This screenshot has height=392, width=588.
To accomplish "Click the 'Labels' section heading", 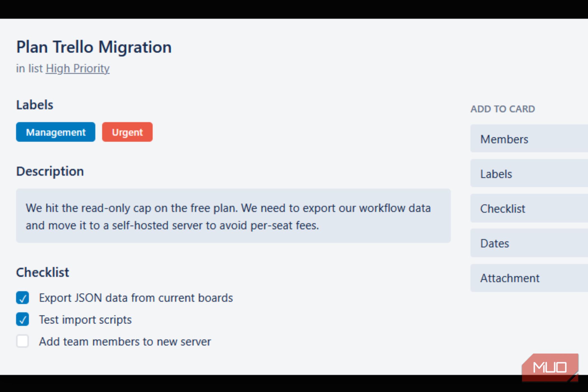I will tap(35, 105).
